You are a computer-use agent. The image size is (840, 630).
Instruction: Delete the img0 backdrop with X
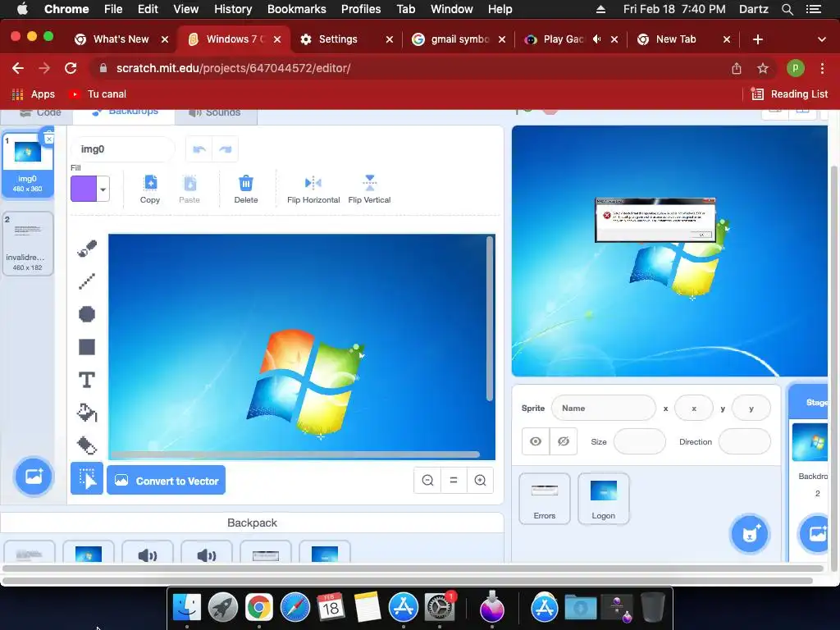click(48, 139)
